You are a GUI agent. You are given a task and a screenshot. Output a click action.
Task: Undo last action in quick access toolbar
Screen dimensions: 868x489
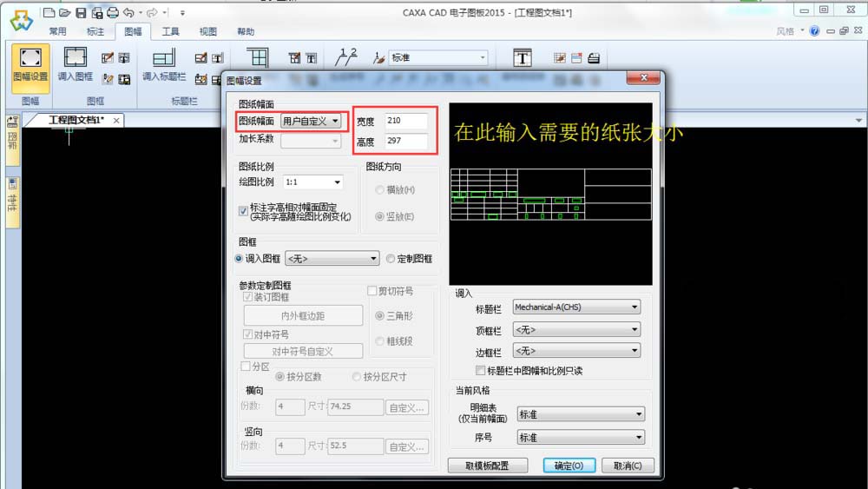pyautogui.click(x=129, y=12)
